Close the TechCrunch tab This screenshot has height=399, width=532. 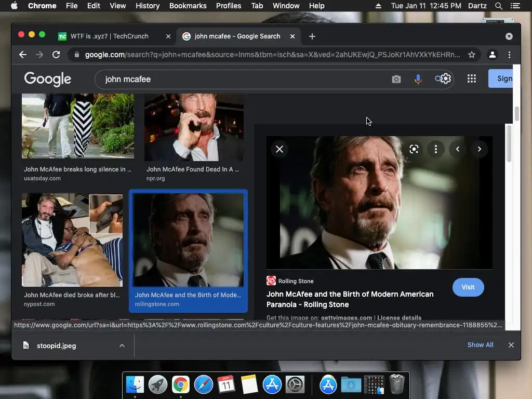[x=168, y=36]
